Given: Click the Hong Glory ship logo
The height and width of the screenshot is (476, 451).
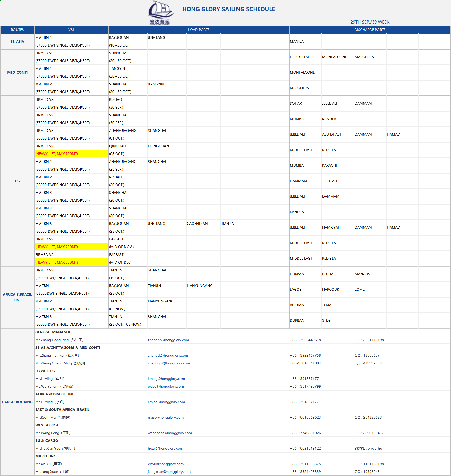Looking at the screenshot, I should pyautogui.click(x=160, y=12).
